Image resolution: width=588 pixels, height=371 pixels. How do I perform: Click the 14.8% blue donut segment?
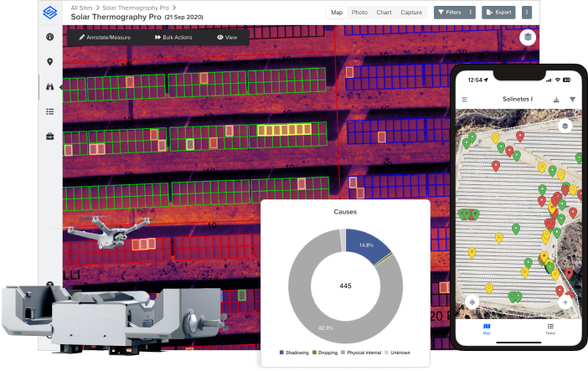pyautogui.click(x=366, y=245)
